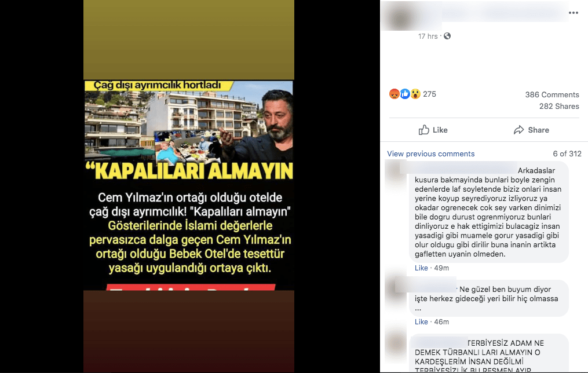Click the Share arrow icon
Viewport: 588px width, 373px height.
[x=518, y=130]
